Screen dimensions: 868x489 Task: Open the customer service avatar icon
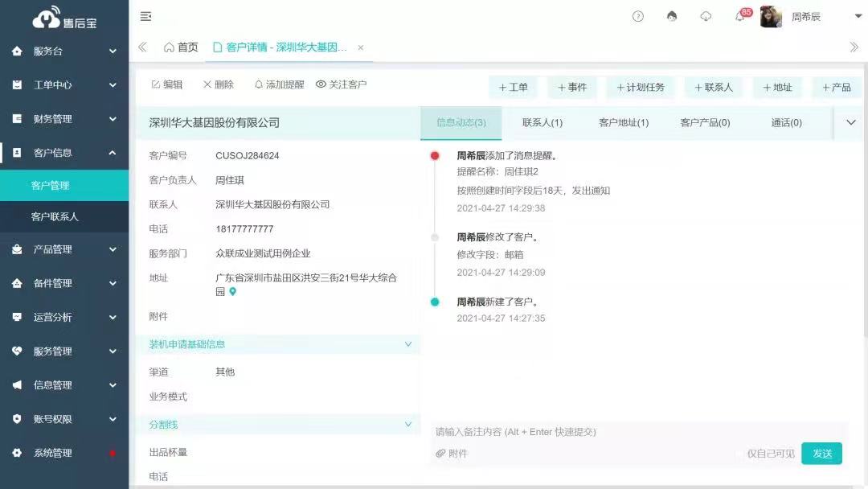(x=672, y=17)
